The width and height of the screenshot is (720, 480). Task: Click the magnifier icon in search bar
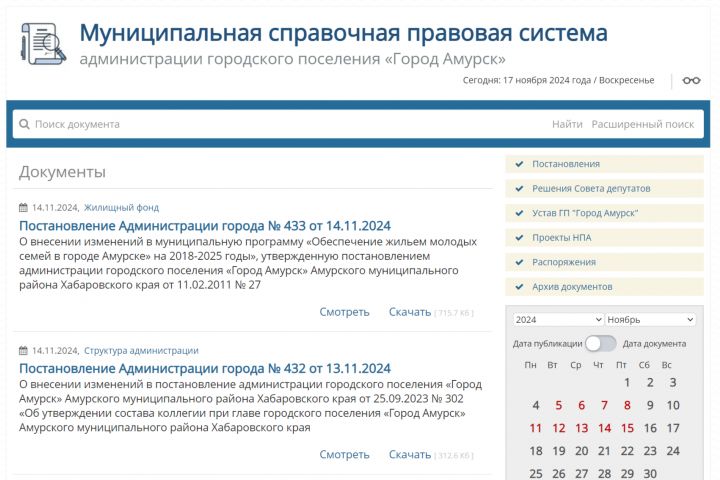pos(24,124)
